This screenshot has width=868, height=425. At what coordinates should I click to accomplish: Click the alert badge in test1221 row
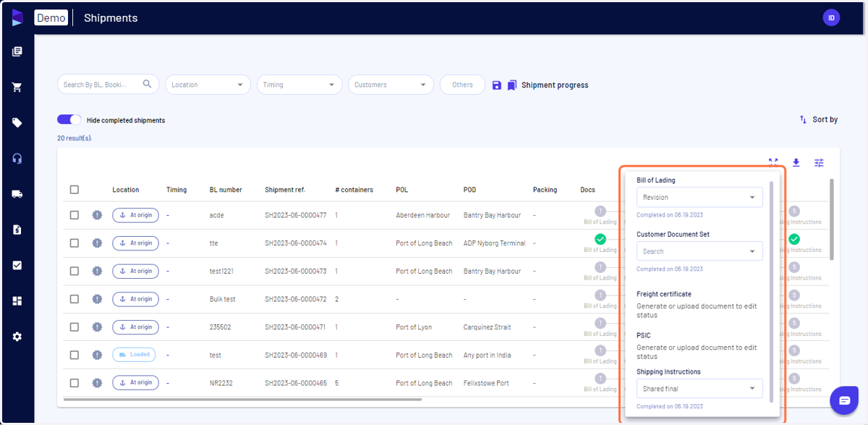coord(97,271)
